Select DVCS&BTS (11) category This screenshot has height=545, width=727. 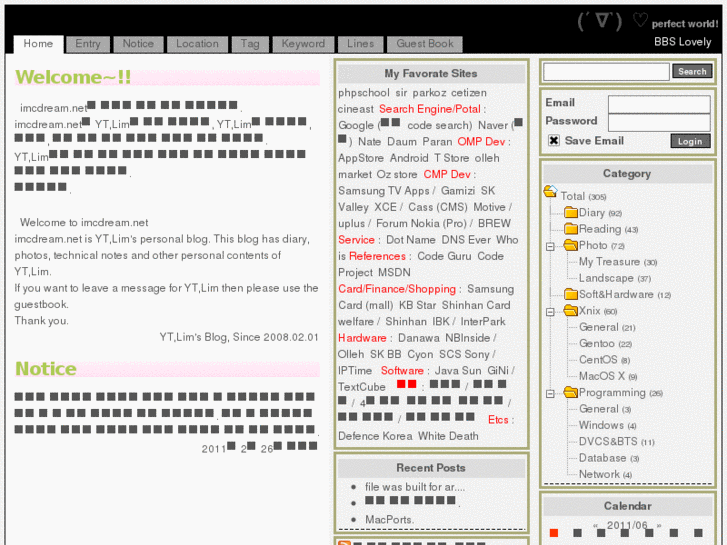pos(617,441)
